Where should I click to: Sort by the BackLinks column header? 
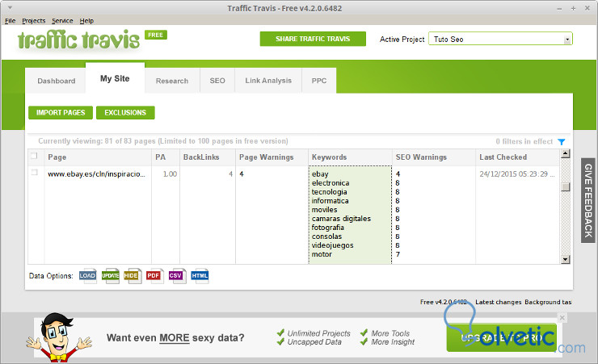208,157
